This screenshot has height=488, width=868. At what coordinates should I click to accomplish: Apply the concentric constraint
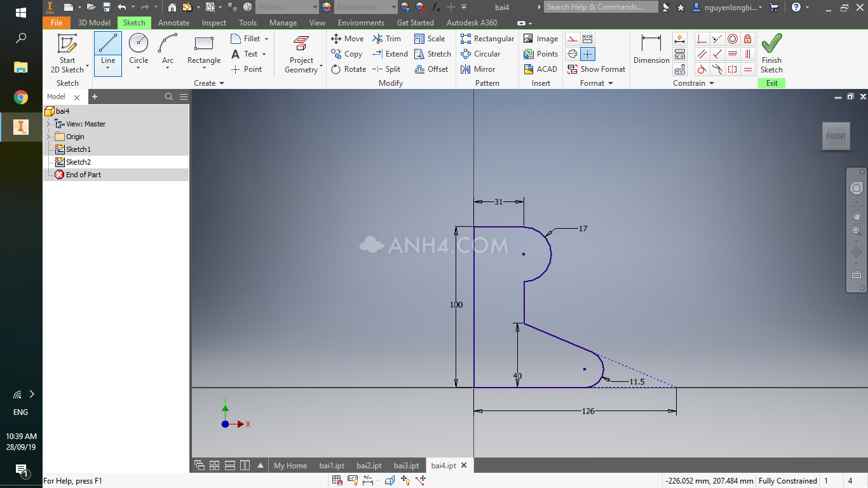[x=732, y=39]
